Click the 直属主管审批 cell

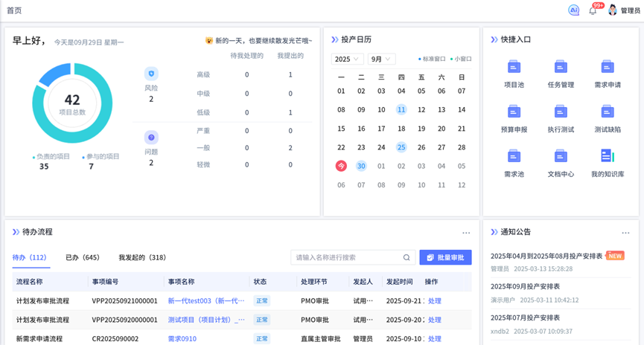[x=321, y=339]
